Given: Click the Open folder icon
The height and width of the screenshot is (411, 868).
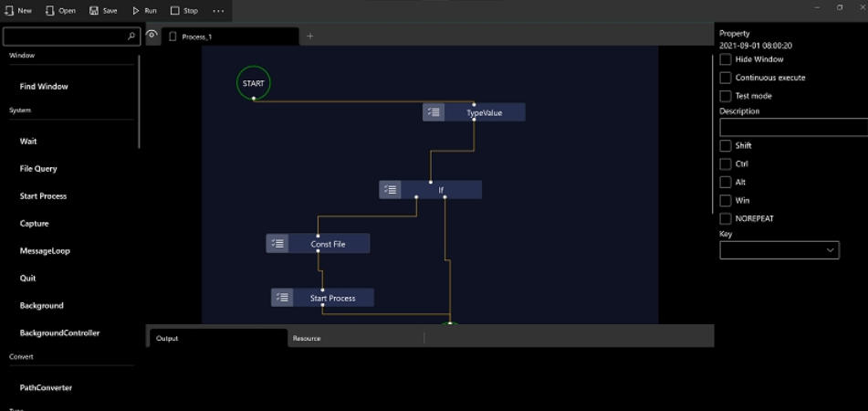Looking at the screenshot, I should point(49,11).
